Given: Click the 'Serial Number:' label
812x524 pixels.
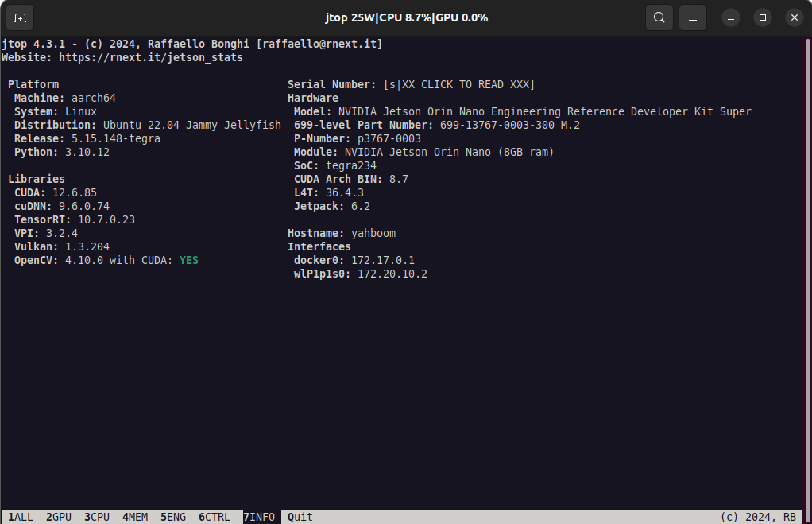Looking at the screenshot, I should tap(332, 84).
